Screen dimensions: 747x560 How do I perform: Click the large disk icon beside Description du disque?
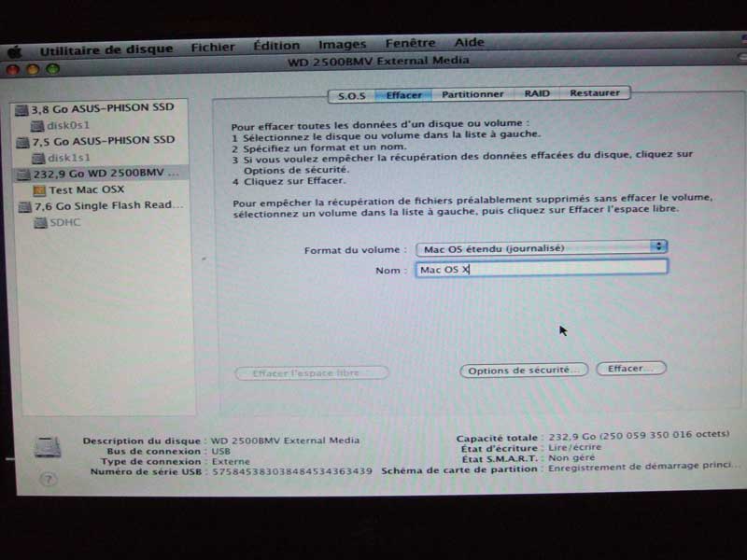point(48,448)
